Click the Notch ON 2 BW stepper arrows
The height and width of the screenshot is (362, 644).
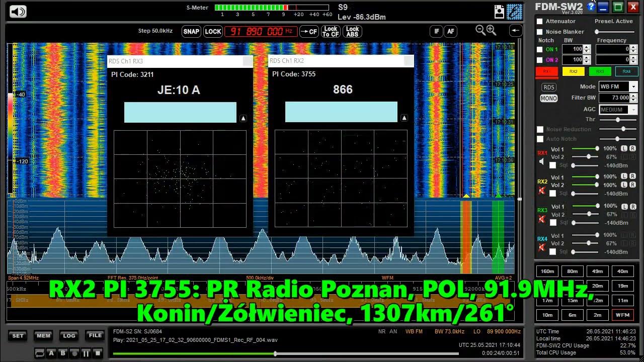587,60
